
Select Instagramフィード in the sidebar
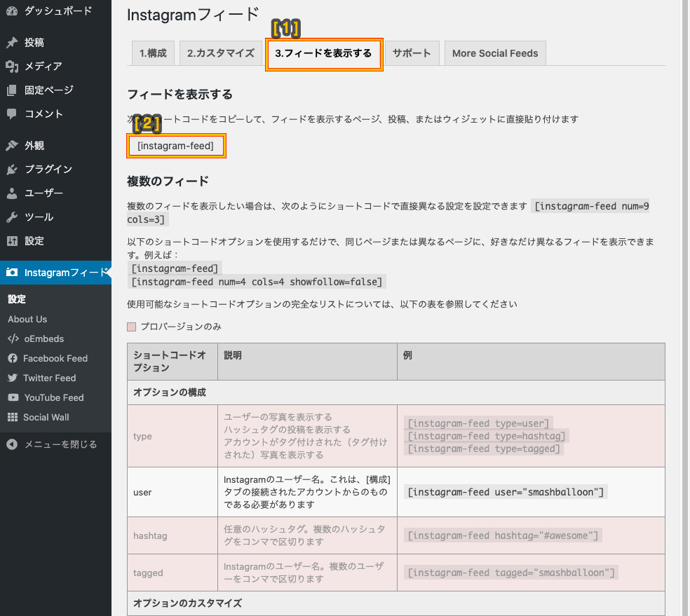pyautogui.click(x=55, y=273)
